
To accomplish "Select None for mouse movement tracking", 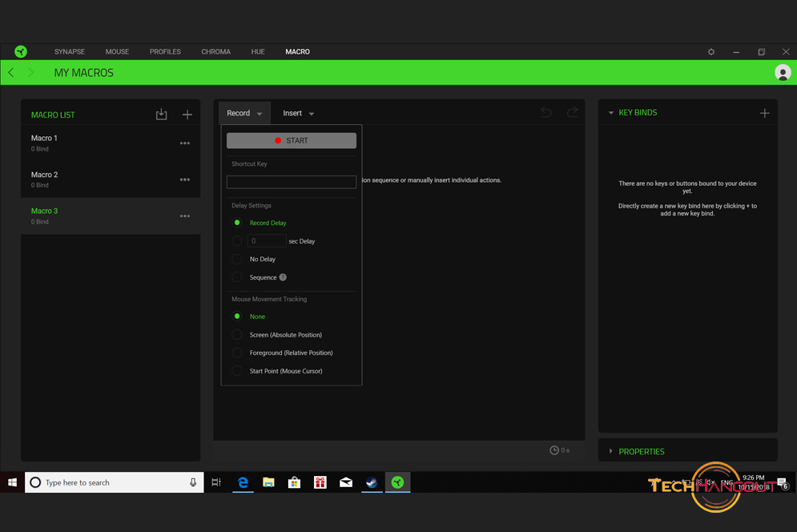I will coord(237,316).
